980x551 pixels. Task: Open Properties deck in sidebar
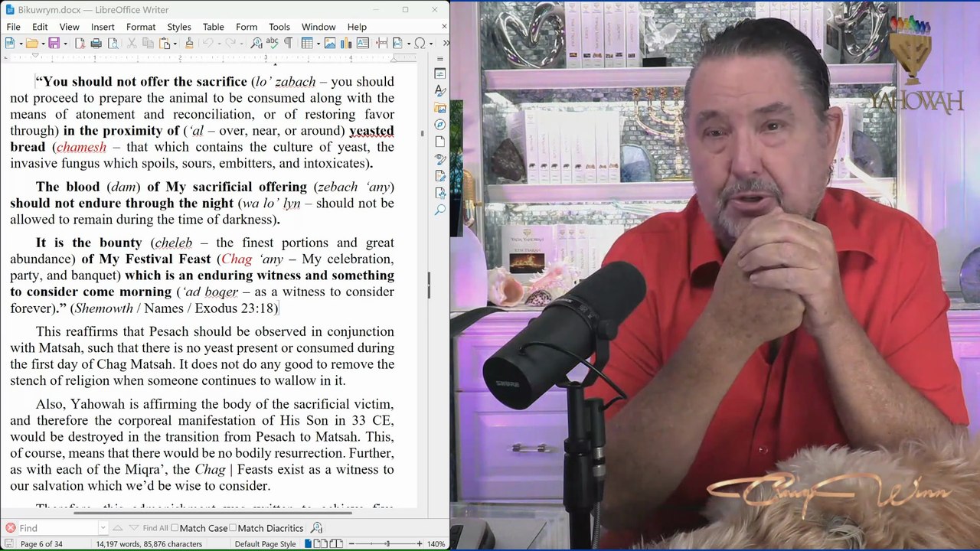click(x=439, y=73)
